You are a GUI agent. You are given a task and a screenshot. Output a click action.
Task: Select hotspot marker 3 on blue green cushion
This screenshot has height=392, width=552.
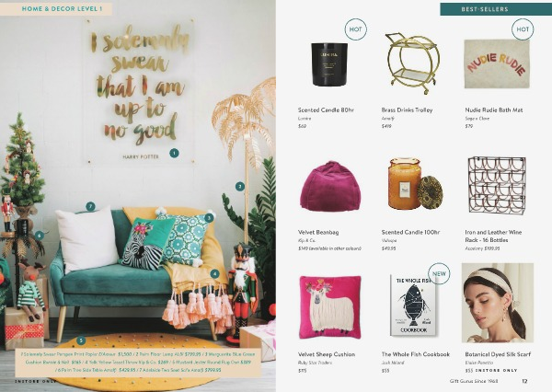pos(209,218)
